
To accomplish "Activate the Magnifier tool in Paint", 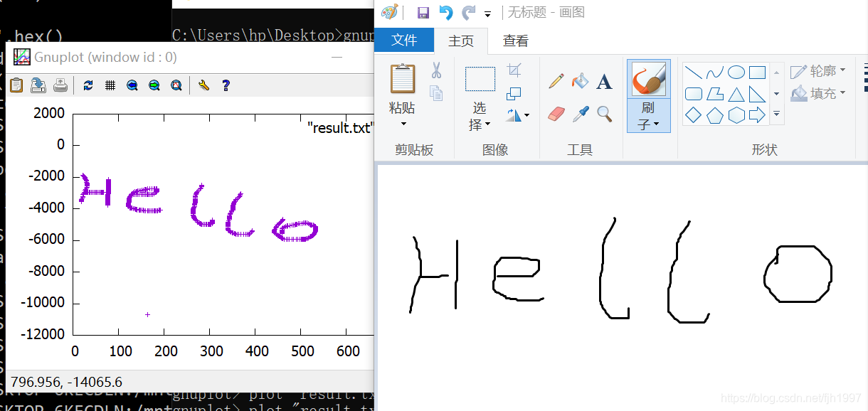I will pos(603,114).
